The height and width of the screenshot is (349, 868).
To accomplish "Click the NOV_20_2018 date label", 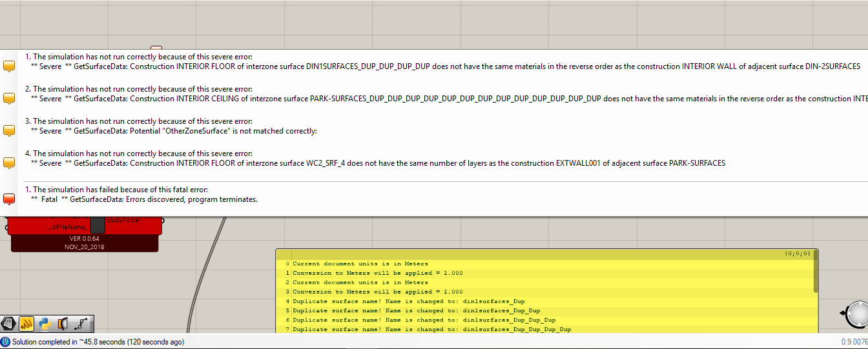I will tap(85, 246).
